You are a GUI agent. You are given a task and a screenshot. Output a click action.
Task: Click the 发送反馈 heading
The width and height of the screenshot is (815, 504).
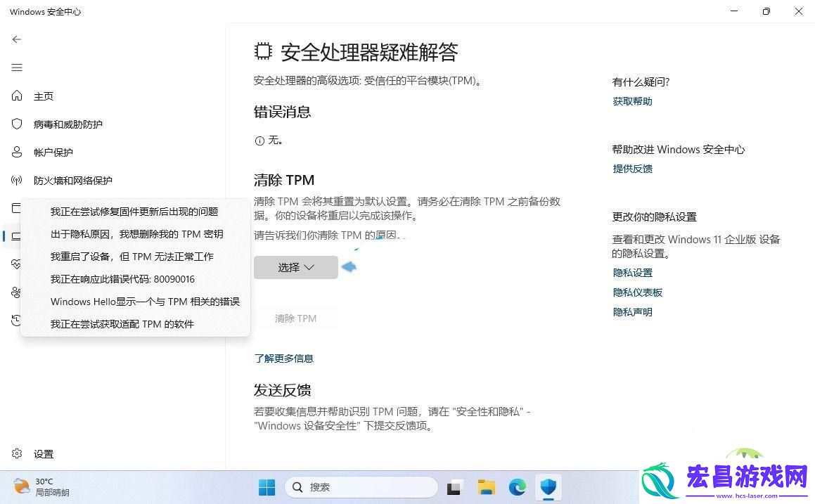282,390
